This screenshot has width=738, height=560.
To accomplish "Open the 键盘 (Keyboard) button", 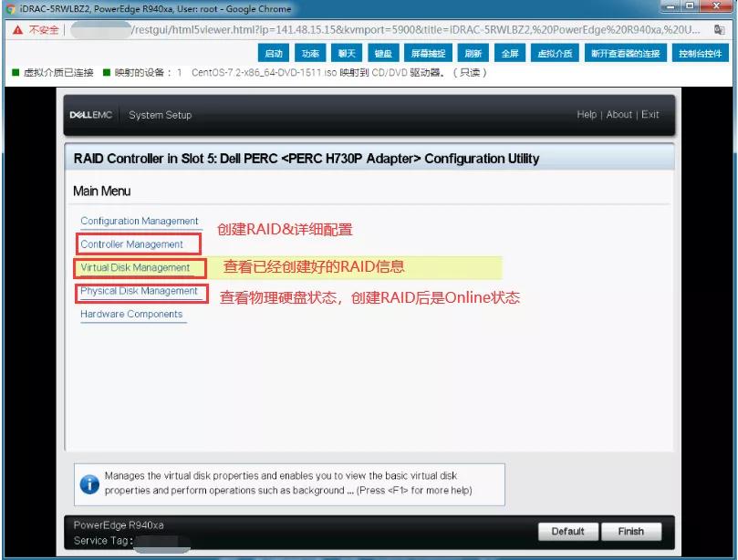I will 383,53.
